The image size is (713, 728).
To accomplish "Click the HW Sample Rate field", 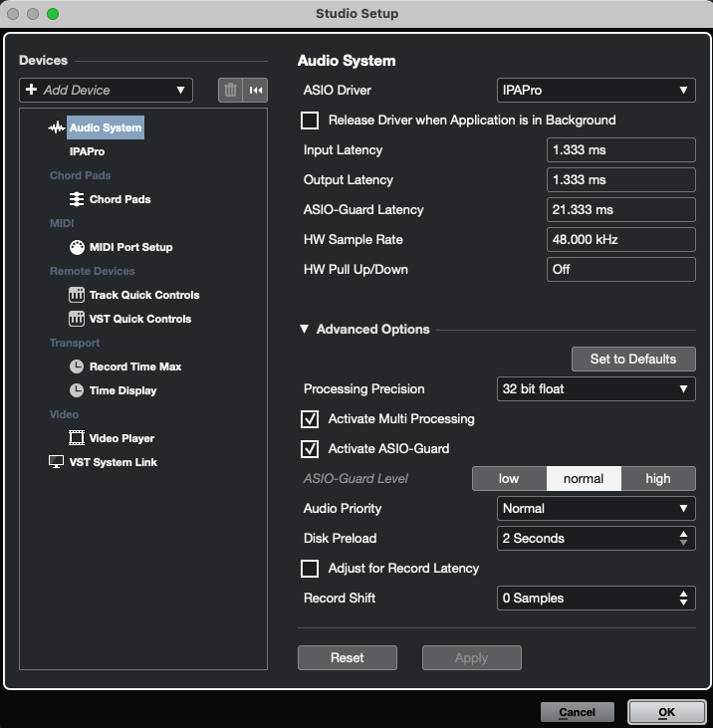I will [621, 240].
